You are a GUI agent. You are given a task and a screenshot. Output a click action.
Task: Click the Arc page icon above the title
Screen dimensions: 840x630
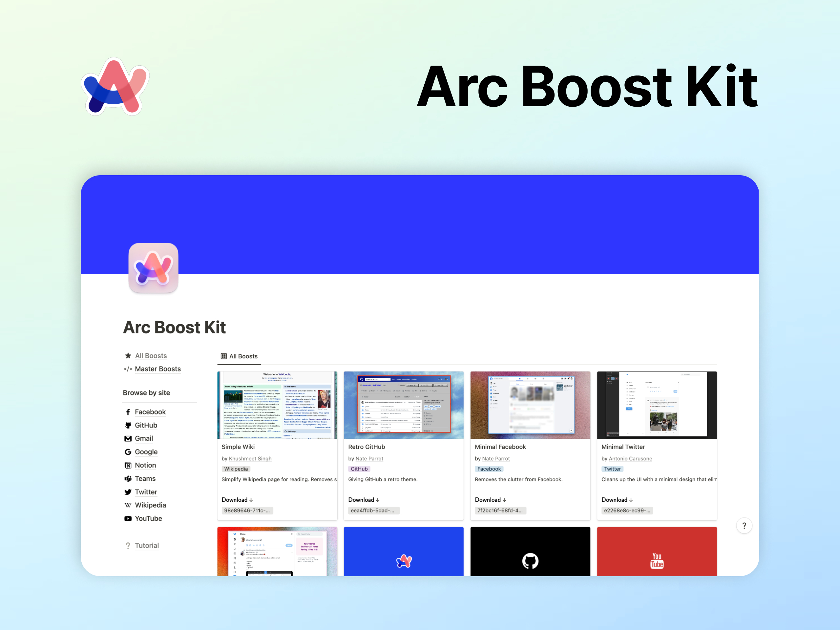click(154, 268)
